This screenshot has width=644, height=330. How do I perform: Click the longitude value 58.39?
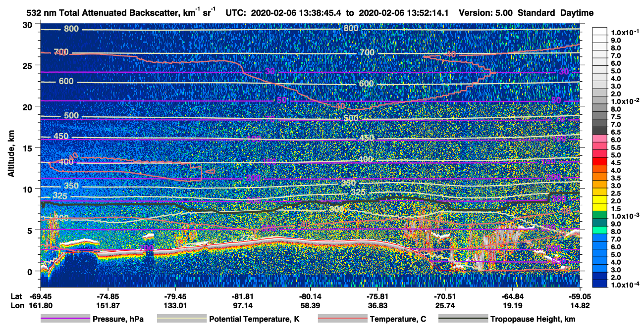point(310,305)
